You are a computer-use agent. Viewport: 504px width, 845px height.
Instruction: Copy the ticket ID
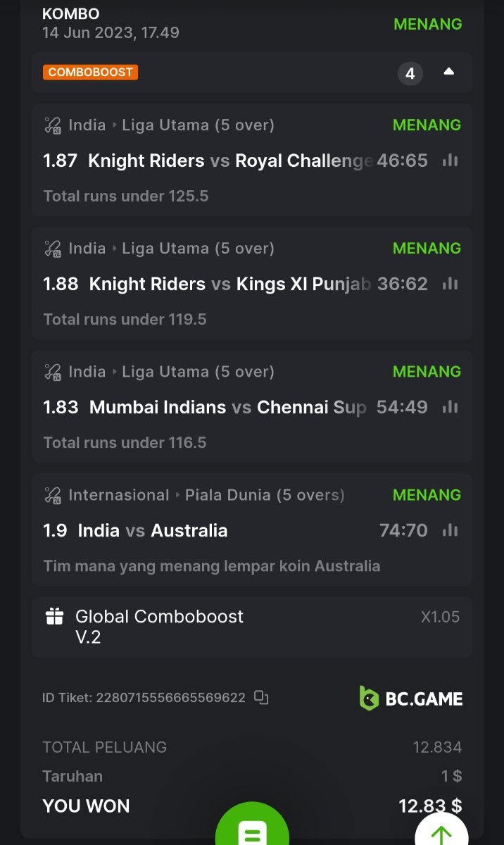coord(261,698)
